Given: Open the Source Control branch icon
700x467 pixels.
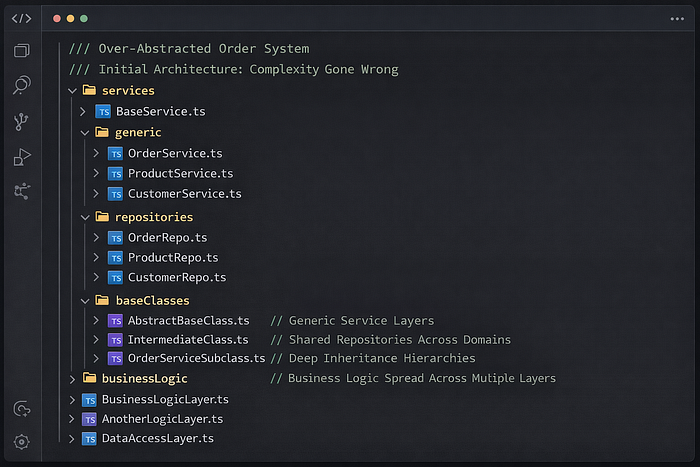Looking at the screenshot, I should (22, 122).
